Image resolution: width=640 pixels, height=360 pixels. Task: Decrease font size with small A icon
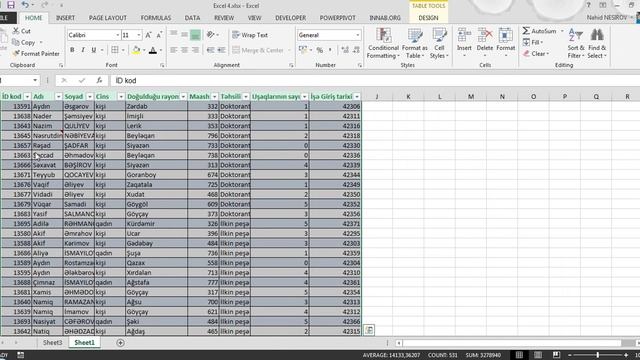pos(159,35)
